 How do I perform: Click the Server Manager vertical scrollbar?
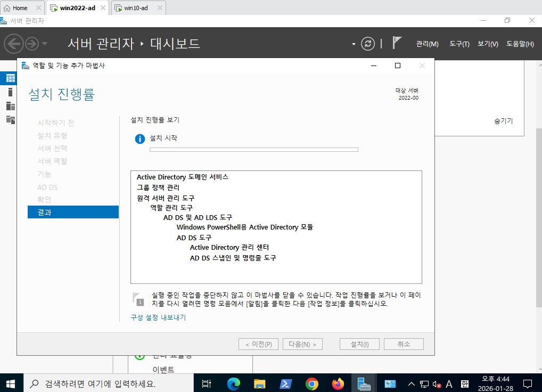(x=539, y=217)
